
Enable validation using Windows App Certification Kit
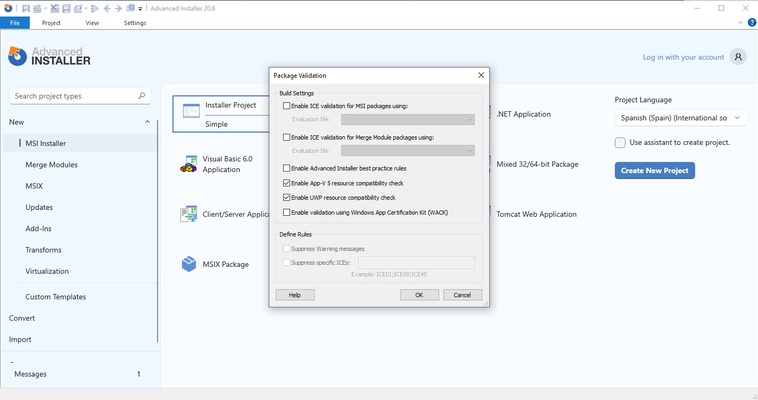point(287,212)
